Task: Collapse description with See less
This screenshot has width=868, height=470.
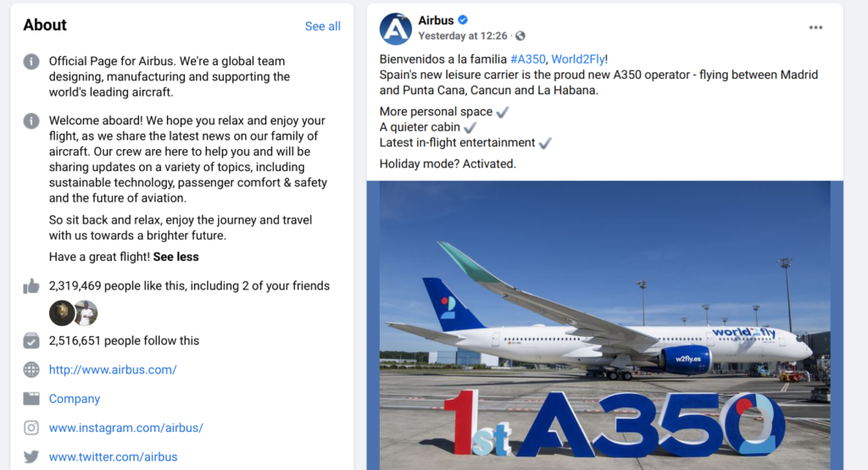Action: pos(176,257)
